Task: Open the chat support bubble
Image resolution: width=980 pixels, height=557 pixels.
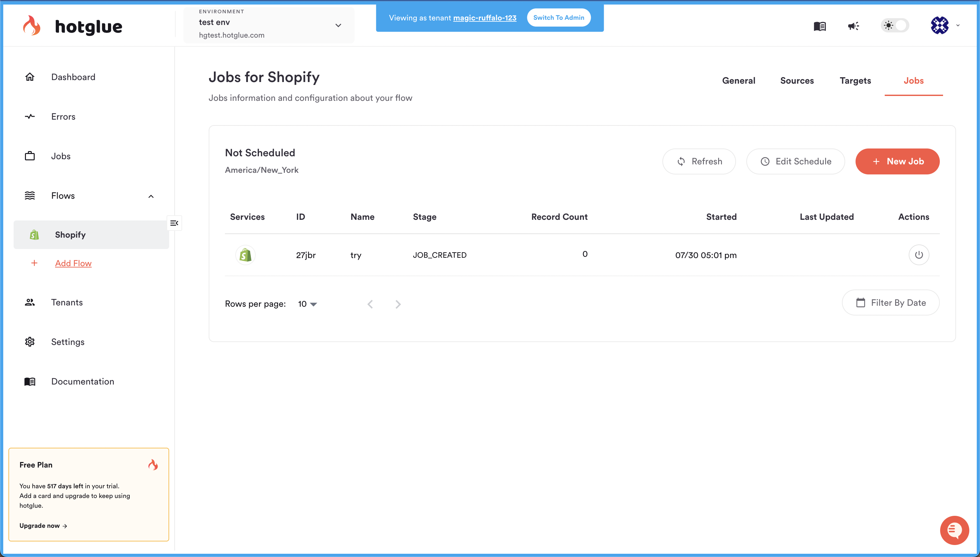Action: click(954, 530)
